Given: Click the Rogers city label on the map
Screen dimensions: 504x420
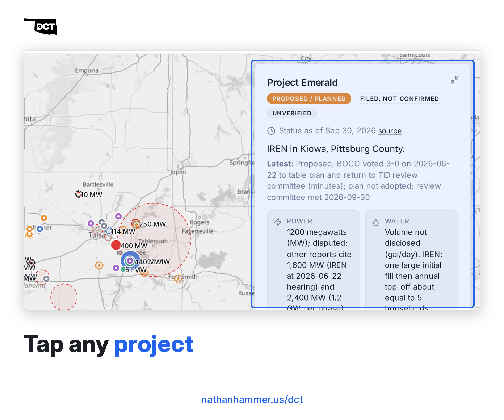Looking at the screenshot, I should click(199, 222).
